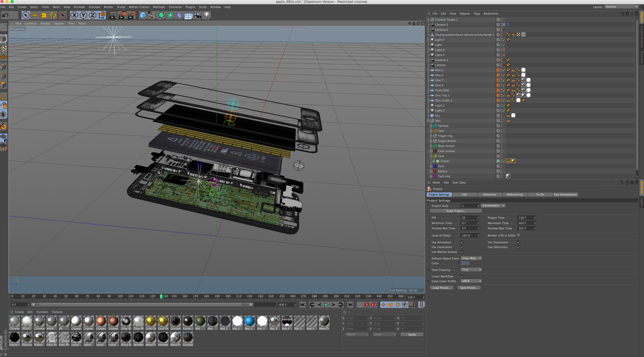Viewport: 644px width, 357px height.
Task: Select the Rotate tool
Action: coord(53,15)
